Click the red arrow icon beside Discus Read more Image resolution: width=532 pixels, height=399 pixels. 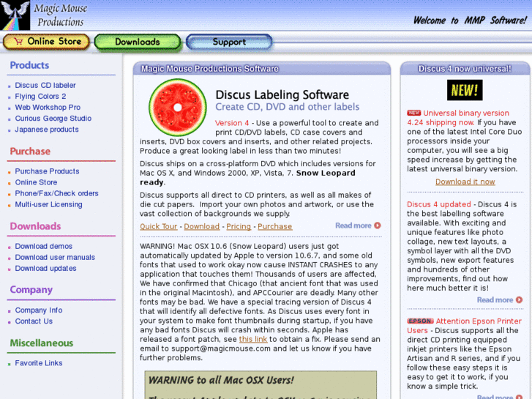click(378, 225)
